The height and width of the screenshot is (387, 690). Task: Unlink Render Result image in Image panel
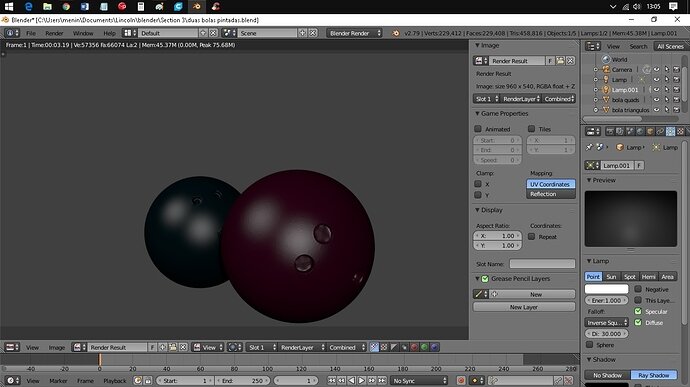click(570, 61)
